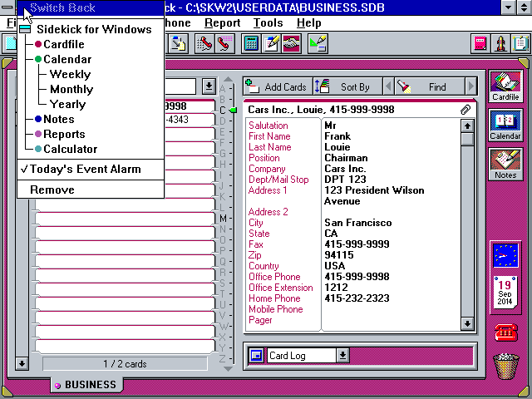
Task: Click the Position value Chairman
Action: pyautogui.click(x=346, y=158)
